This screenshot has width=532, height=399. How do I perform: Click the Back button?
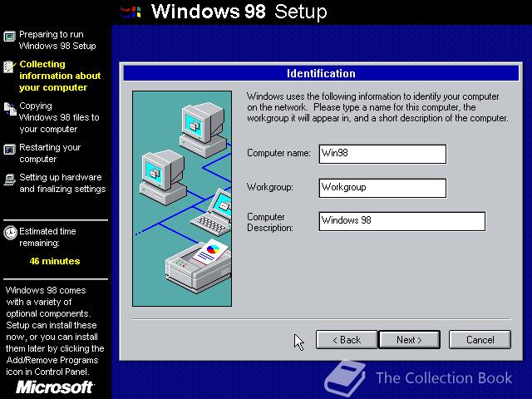coord(347,340)
